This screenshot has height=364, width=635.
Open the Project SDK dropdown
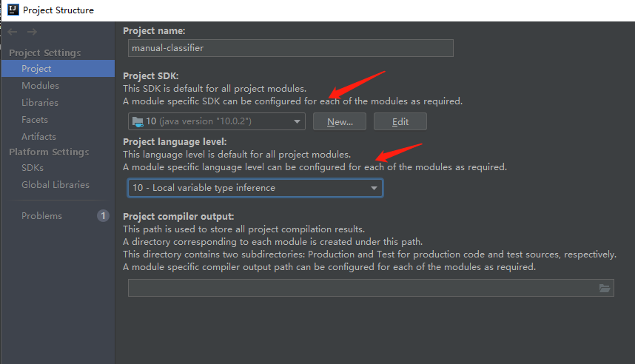pos(217,121)
